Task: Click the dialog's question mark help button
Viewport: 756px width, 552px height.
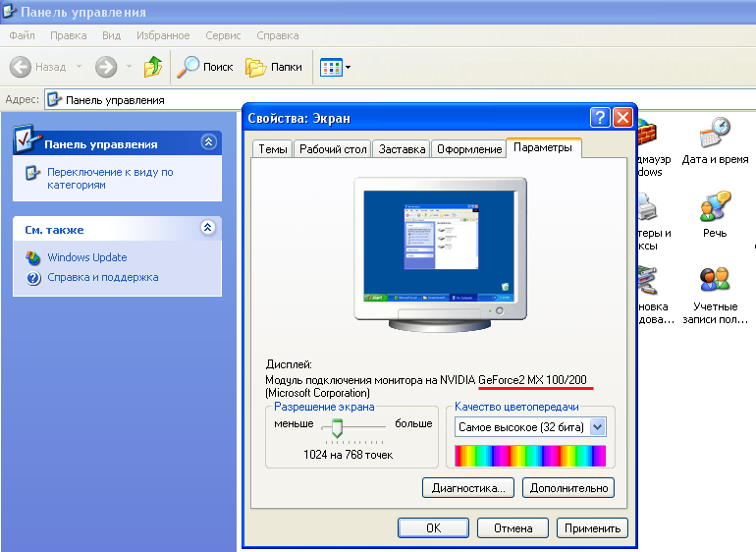Action: 600,117
